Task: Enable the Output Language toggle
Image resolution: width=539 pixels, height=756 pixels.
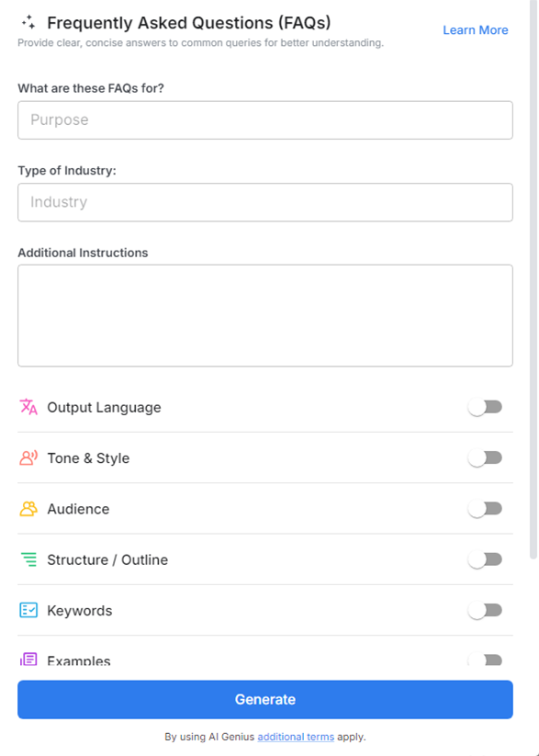Action: 486,406
